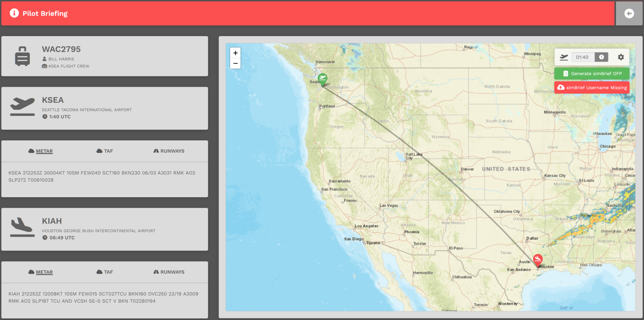
Task: Switch to KIAH TAF tab
Action: 105,272
